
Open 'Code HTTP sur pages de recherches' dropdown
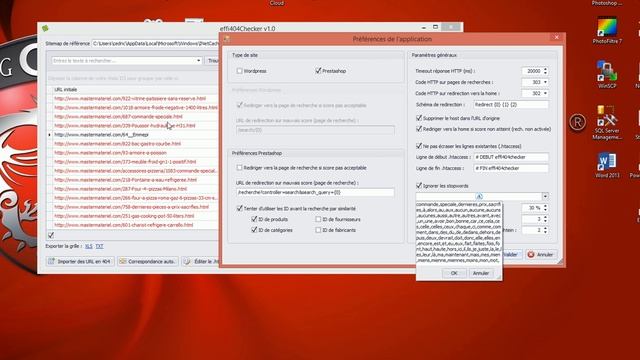tap(545, 82)
